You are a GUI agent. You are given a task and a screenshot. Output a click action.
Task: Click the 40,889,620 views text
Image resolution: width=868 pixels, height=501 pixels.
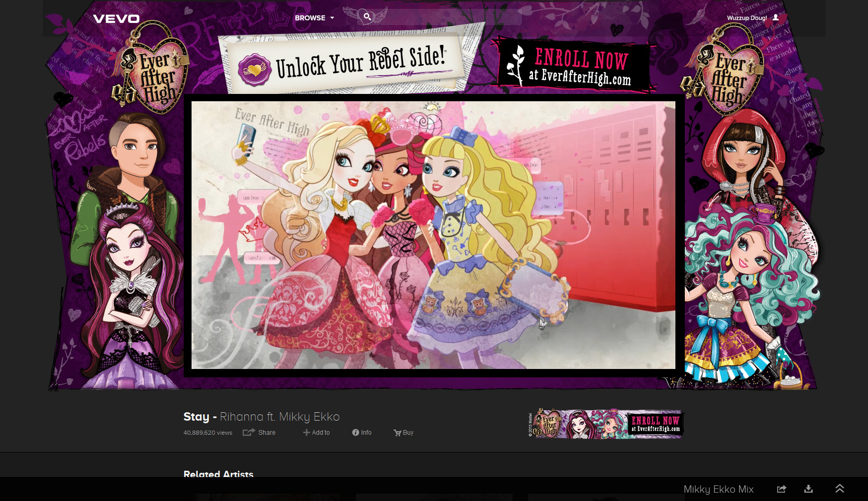click(x=208, y=433)
